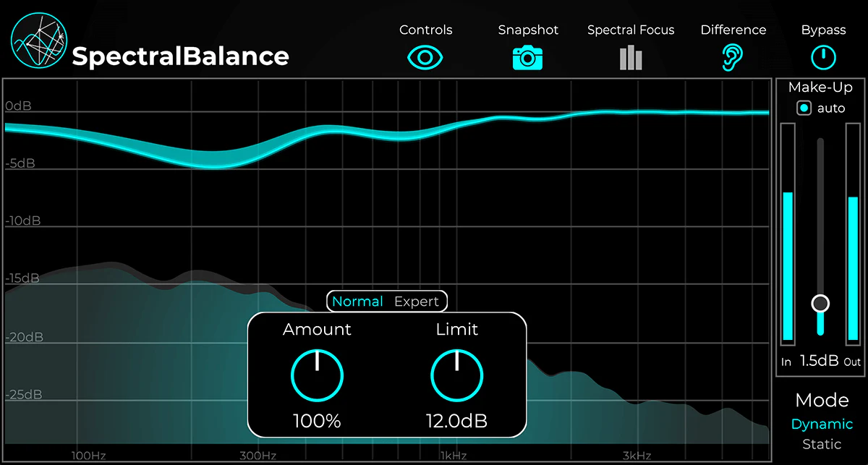The height and width of the screenshot is (465, 868).
Task: Click the In level meter
Action: click(x=788, y=233)
